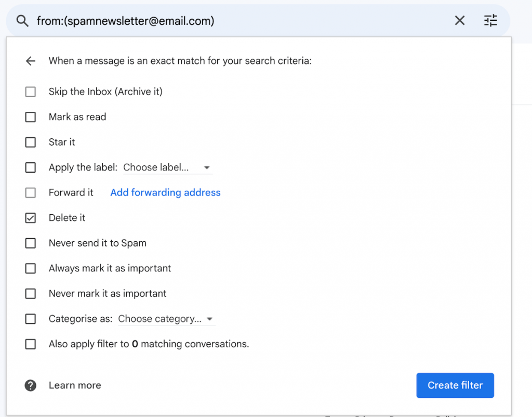
Task: Open search options slider icon
Action: click(490, 21)
